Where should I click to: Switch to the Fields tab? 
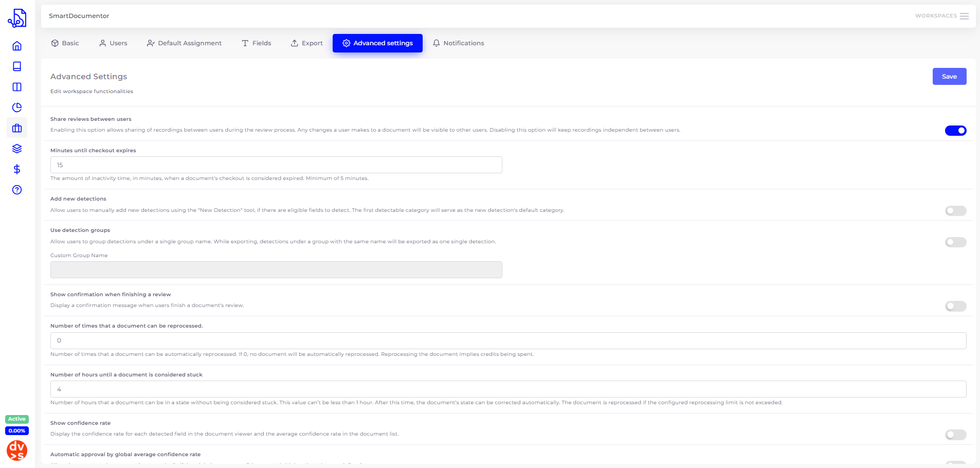pyautogui.click(x=256, y=43)
